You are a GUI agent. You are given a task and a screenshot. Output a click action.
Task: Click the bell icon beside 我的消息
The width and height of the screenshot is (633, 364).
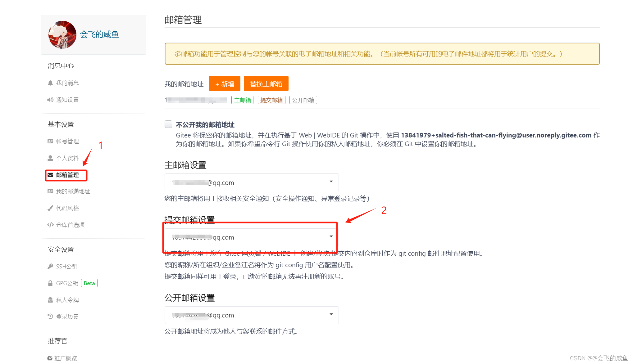click(50, 83)
